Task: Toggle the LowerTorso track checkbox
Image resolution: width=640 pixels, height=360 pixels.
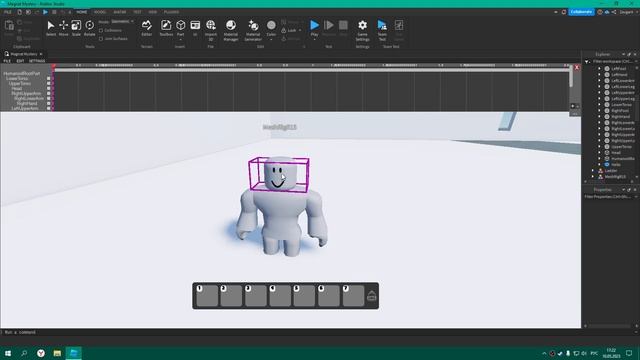Action: tap(49, 78)
